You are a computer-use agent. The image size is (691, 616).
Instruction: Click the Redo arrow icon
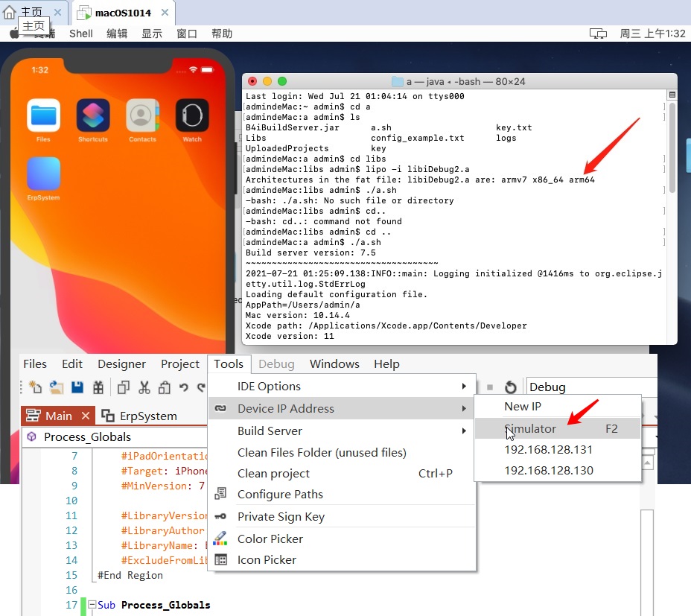click(x=201, y=387)
